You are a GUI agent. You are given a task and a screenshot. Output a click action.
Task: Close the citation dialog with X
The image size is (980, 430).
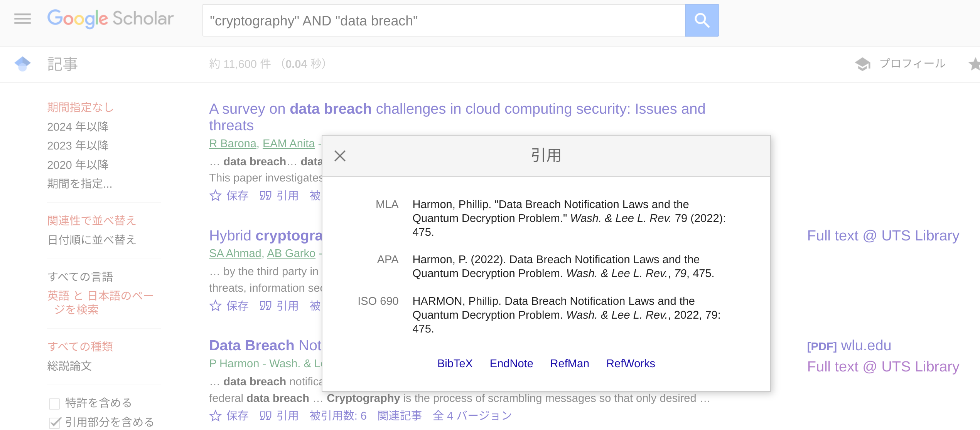[340, 156]
